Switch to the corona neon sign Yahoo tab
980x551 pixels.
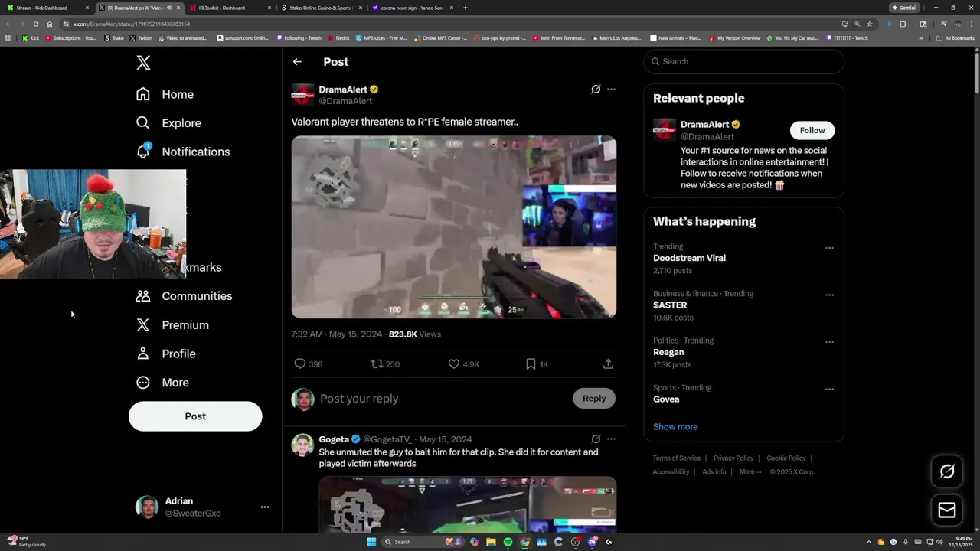tap(411, 8)
